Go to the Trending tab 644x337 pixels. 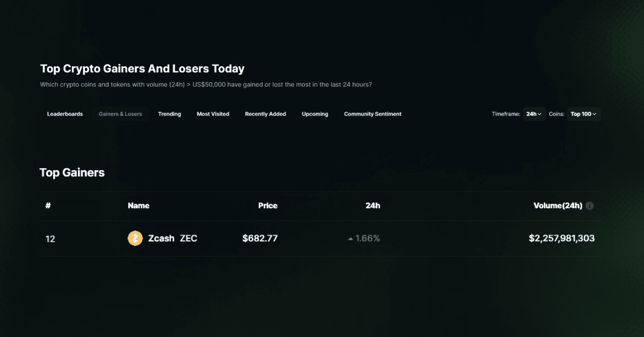click(x=169, y=114)
